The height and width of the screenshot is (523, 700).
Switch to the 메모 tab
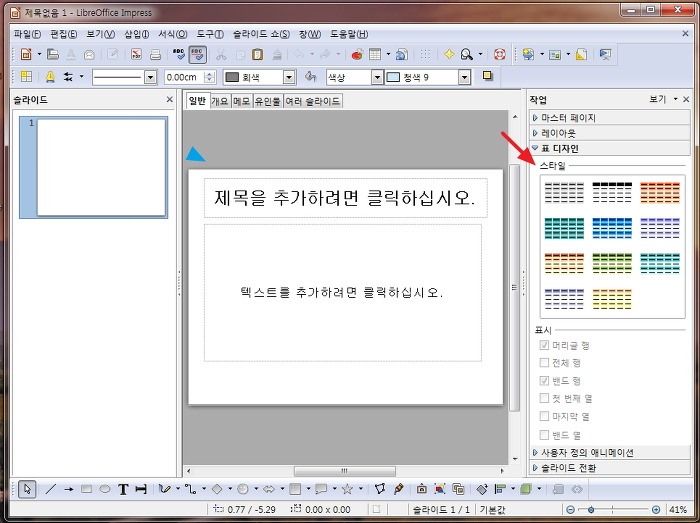coord(242,101)
